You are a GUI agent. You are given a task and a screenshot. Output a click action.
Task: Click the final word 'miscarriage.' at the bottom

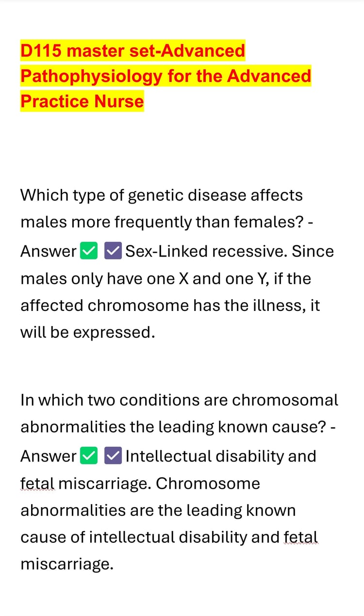(x=66, y=565)
